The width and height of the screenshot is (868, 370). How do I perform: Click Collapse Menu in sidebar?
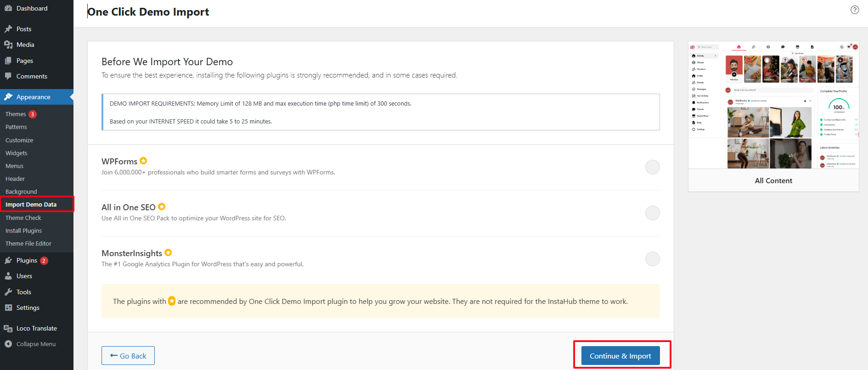coord(37,344)
